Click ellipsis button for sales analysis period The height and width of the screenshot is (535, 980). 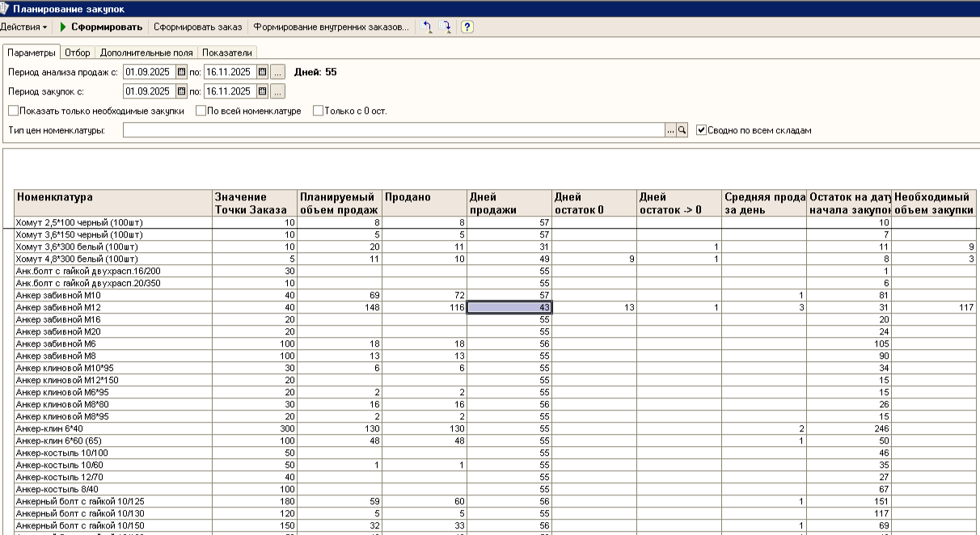[277, 72]
